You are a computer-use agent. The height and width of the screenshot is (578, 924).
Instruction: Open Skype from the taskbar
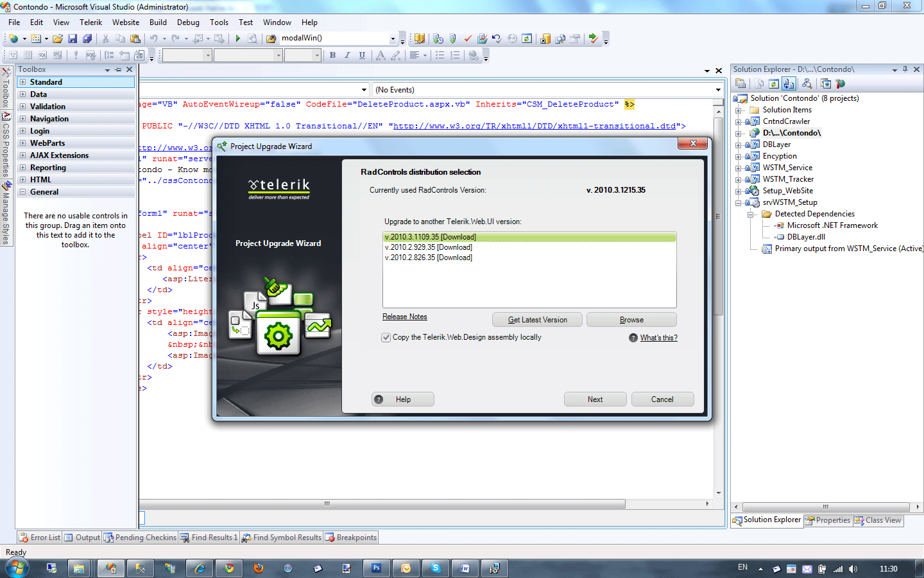[x=436, y=568]
